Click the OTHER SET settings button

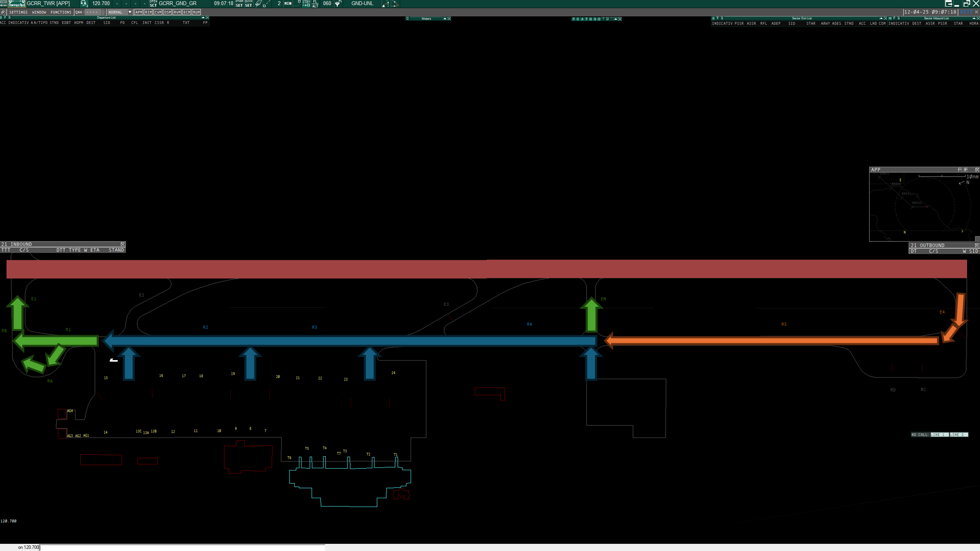(x=239, y=4)
